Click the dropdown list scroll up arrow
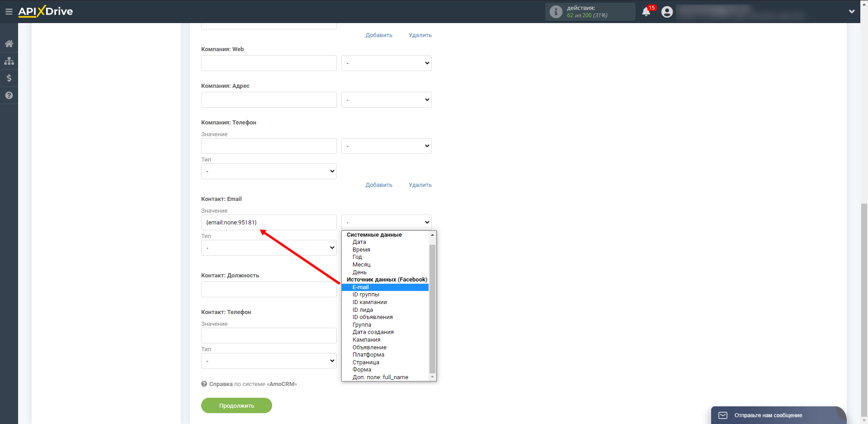This screenshot has width=868, height=424. pos(432,235)
